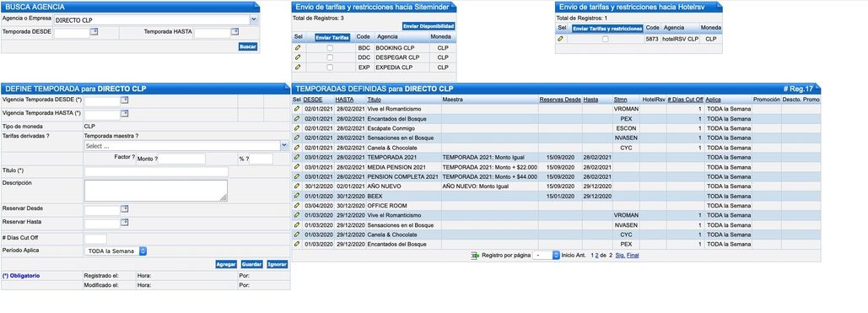The height and width of the screenshot is (313, 868).
Task: Check the EXPEDIA CLP Enviar Tarifas checkbox
Action: pyautogui.click(x=330, y=67)
